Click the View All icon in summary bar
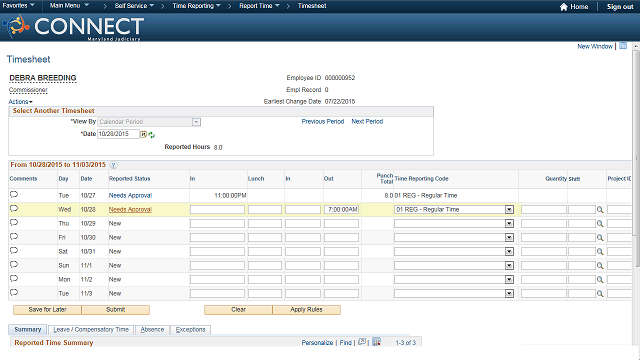640x360 pixels. [362, 342]
